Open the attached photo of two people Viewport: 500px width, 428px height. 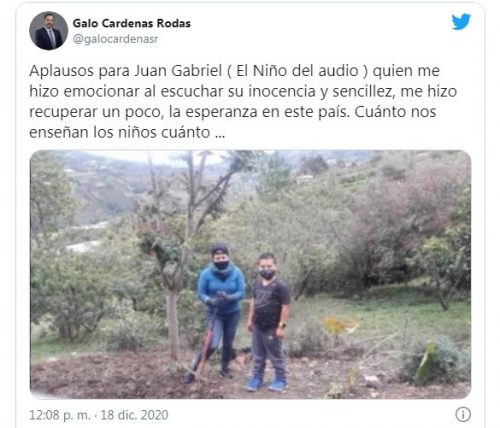(x=250, y=274)
